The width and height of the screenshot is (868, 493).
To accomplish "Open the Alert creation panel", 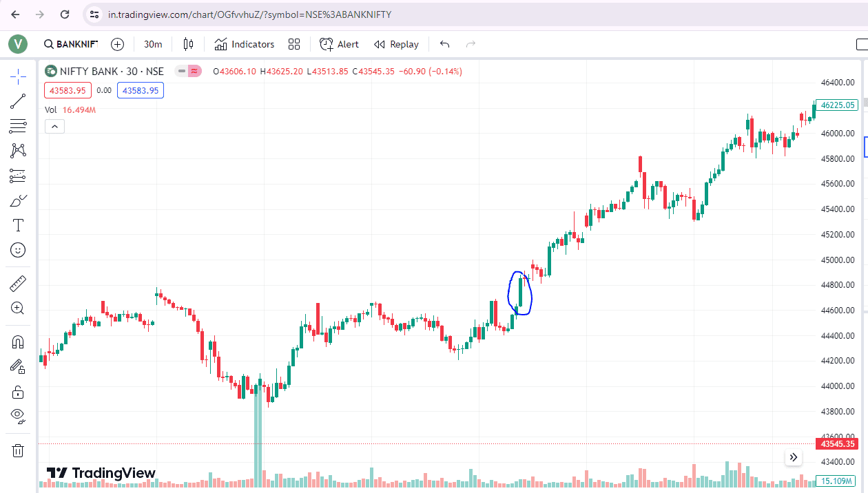I will 339,44.
